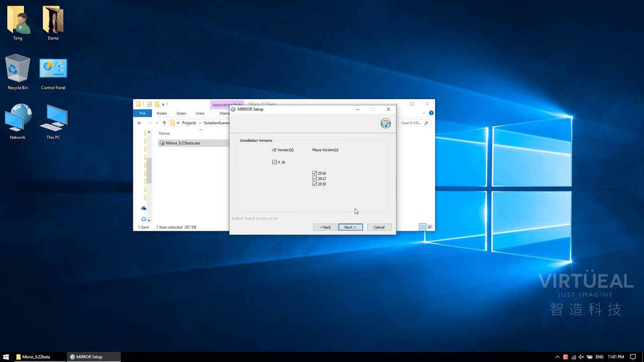Click the ENG language indicator

(x=599, y=357)
